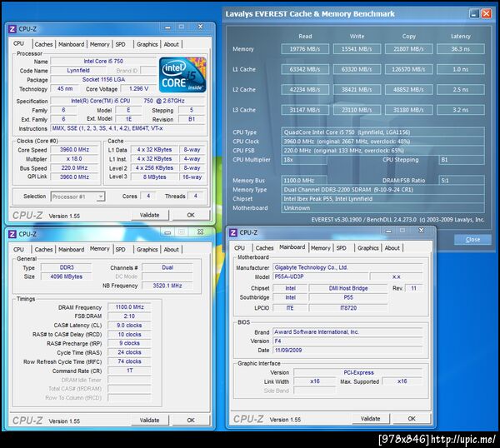Click OK in CPU-Z Mainboard window
Viewport: 500px width, 448px height.
pos(412,419)
